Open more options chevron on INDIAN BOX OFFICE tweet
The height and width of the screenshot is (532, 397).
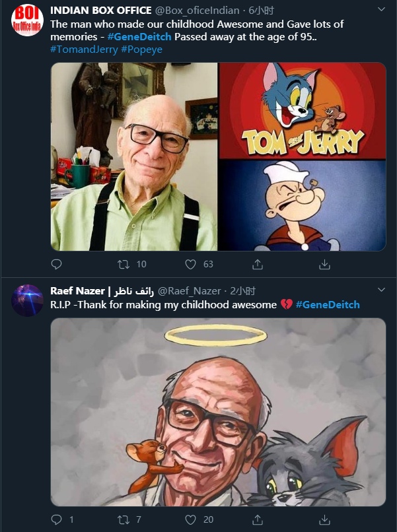point(380,10)
